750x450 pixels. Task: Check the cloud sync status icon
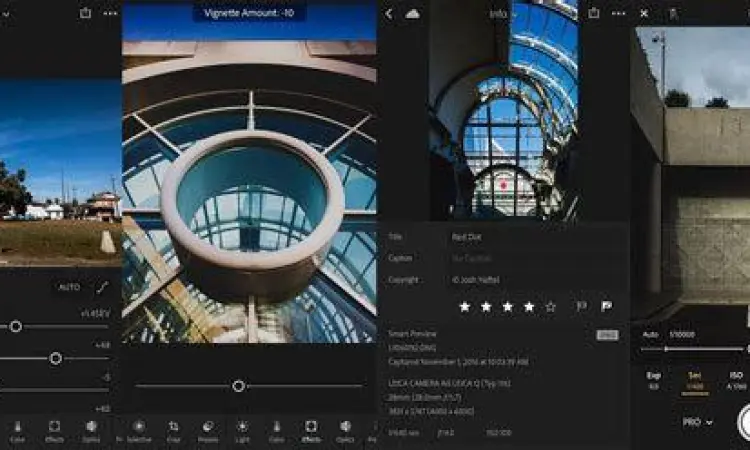click(x=412, y=14)
